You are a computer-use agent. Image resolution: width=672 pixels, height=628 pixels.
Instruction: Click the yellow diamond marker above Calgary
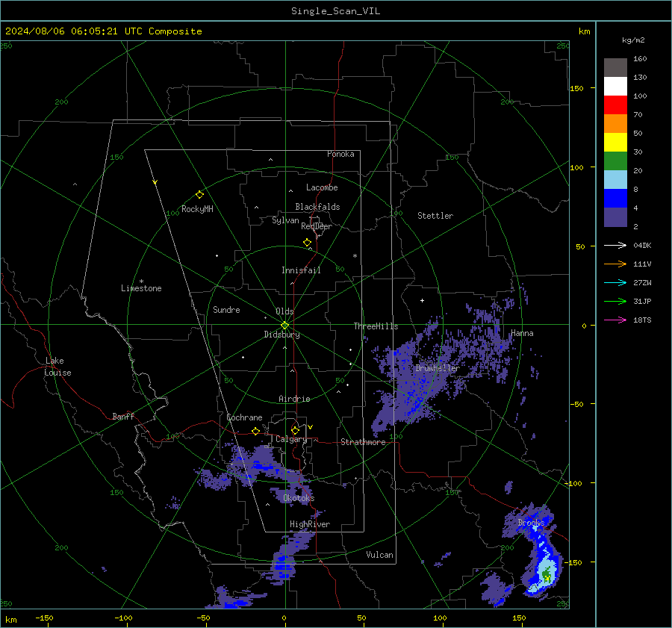pos(295,430)
